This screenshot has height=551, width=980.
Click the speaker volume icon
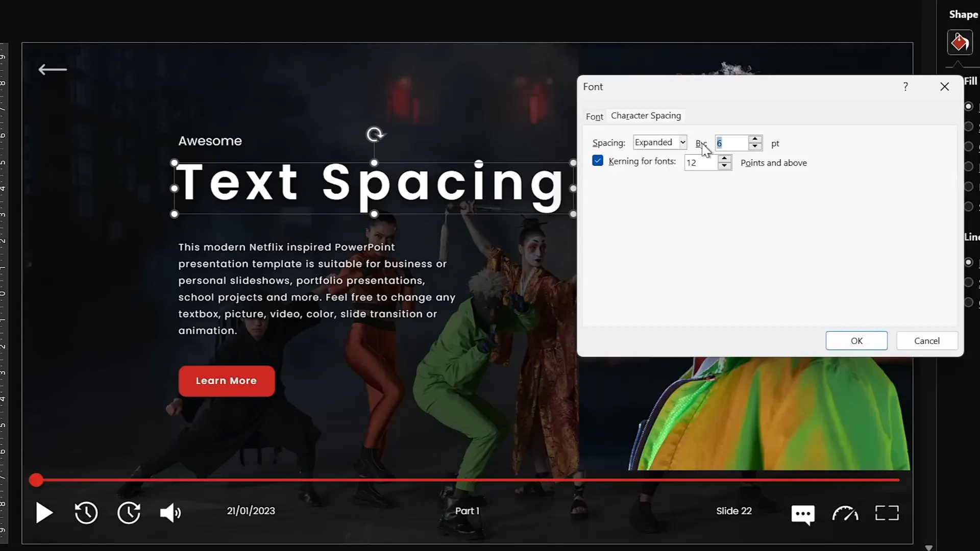[170, 513]
